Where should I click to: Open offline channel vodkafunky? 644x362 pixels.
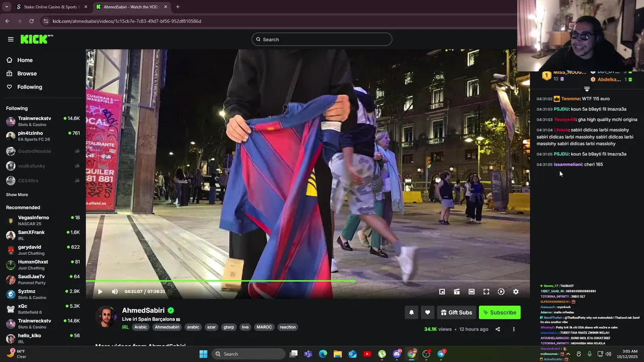tap(43, 166)
